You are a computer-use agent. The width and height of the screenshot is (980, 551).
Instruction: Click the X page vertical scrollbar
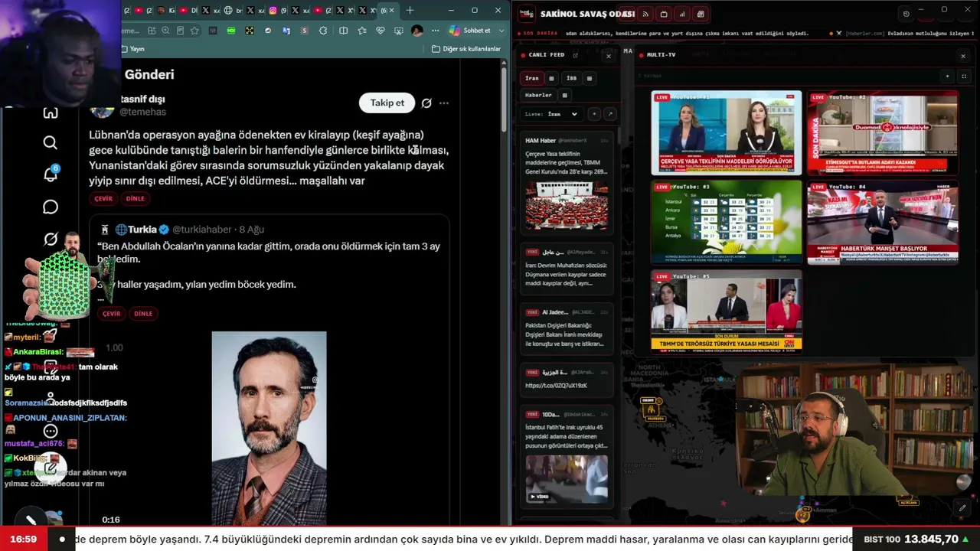pyautogui.click(x=504, y=100)
